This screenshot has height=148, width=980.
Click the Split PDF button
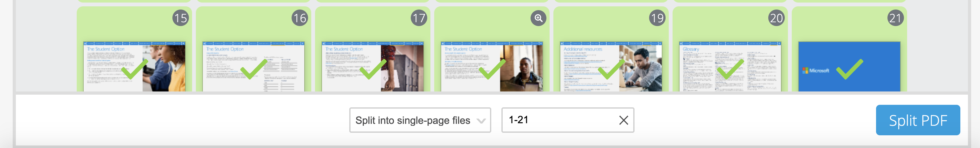918,120
